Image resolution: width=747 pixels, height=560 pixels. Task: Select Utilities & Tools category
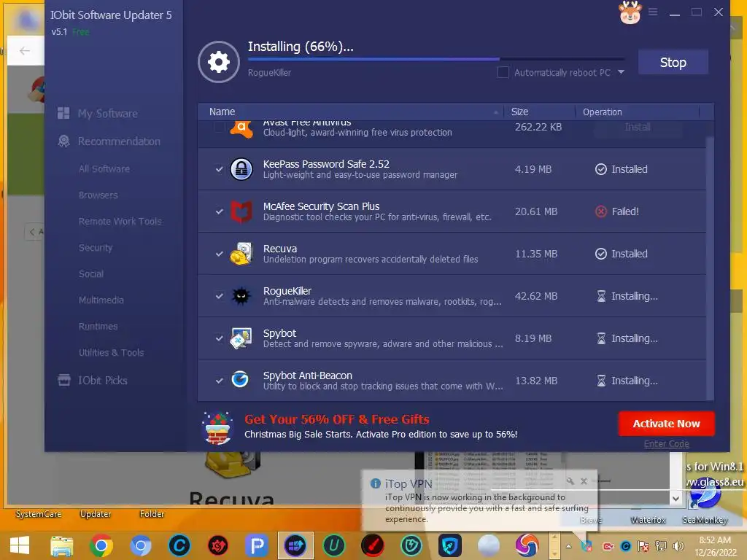pos(111,352)
